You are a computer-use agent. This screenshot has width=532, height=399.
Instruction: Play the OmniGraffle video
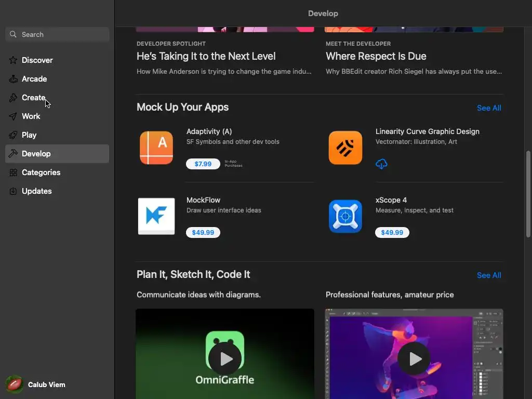225,358
